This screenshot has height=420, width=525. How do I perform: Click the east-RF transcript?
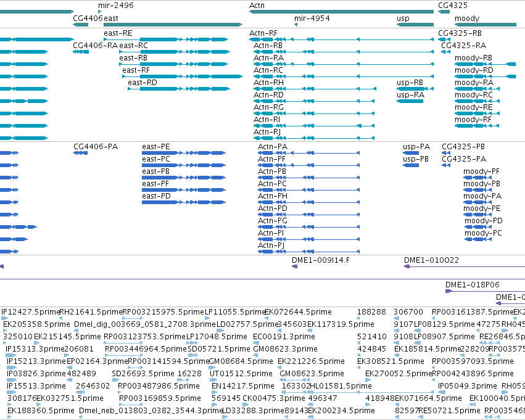pos(183,76)
